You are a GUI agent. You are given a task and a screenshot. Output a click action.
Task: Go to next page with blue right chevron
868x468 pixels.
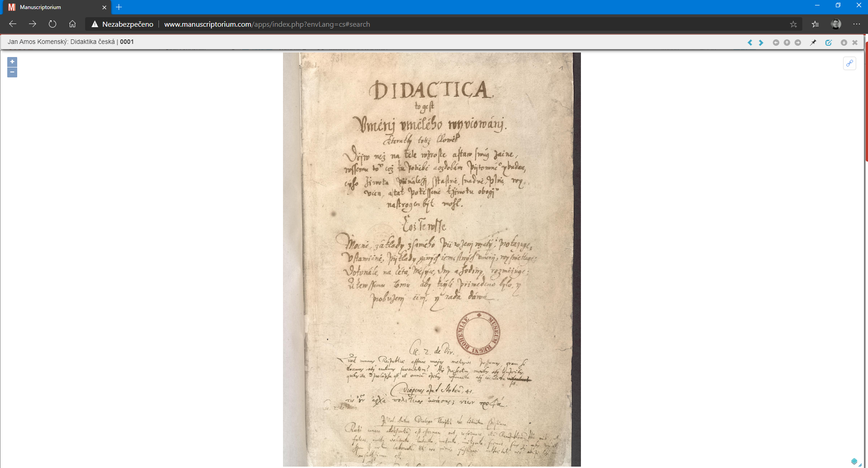761,43
